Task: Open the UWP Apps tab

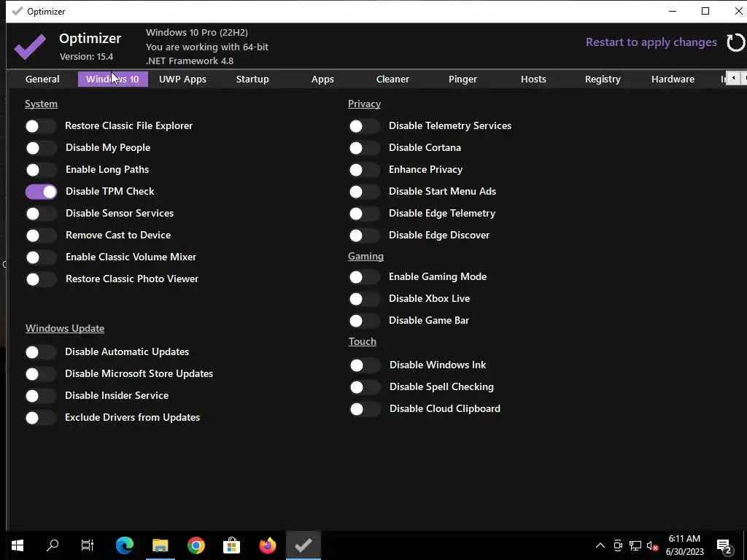Action: tap(182, 79)
